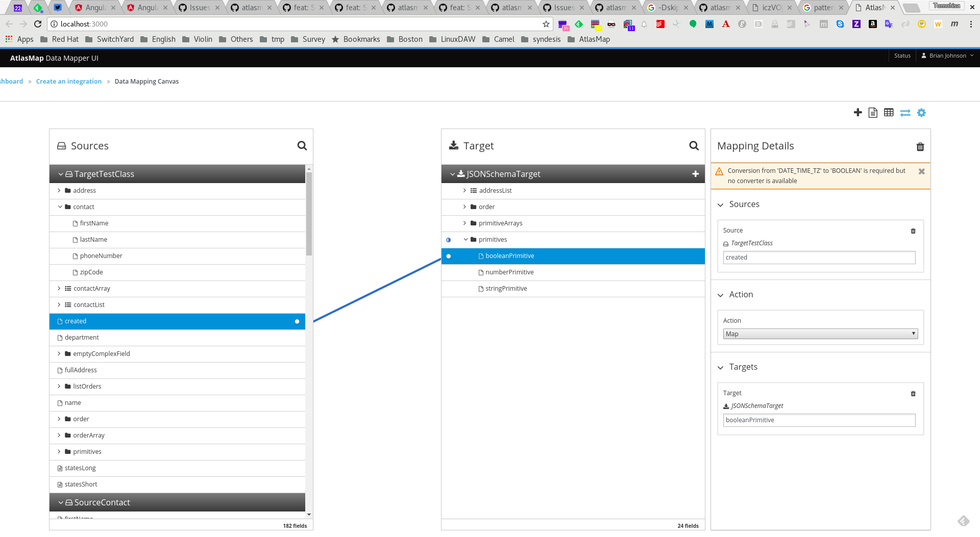Image resolution: width=980 pixels, height=537 pixels.
Task: Switch to the iczVO browser tab
Action: point(771,8)
